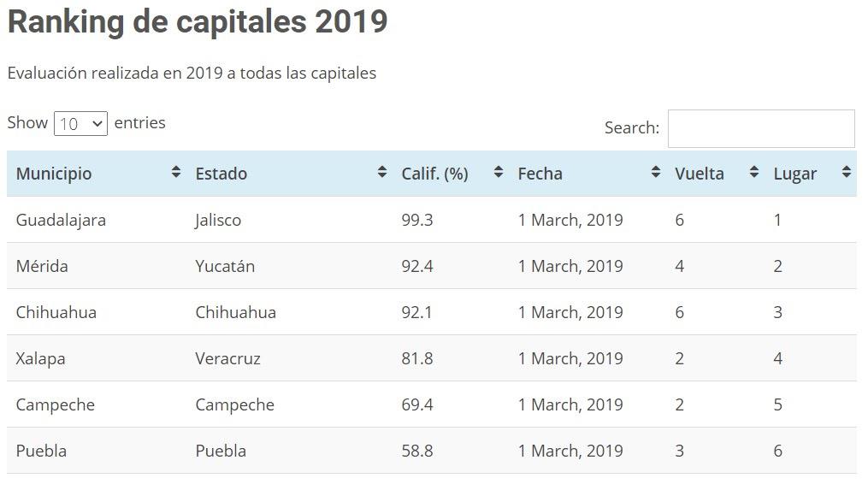Click the Ranking de capitales 2019 heading
The height and width of the screenshot is (484, 868).
pyautogui.click(x=198, y=22)
